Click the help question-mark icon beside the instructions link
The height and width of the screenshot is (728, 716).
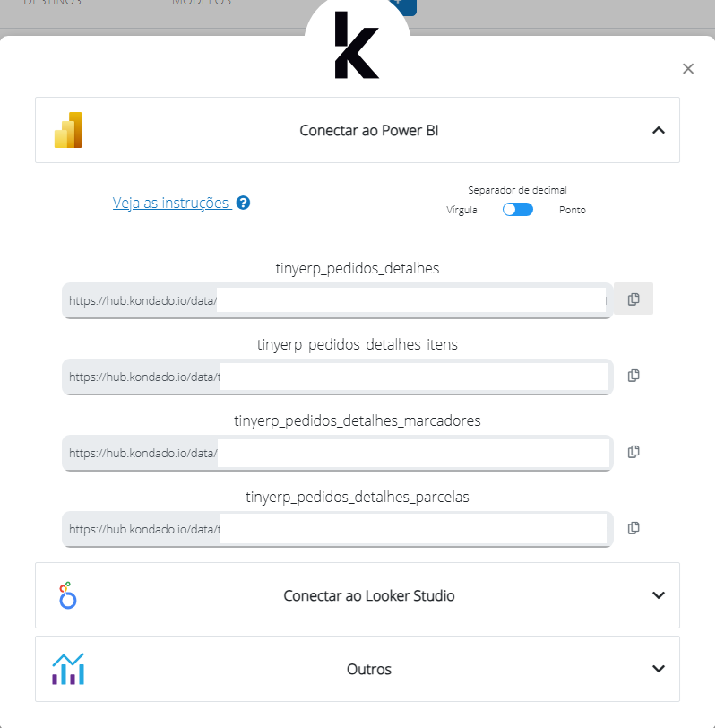(243, 203)
